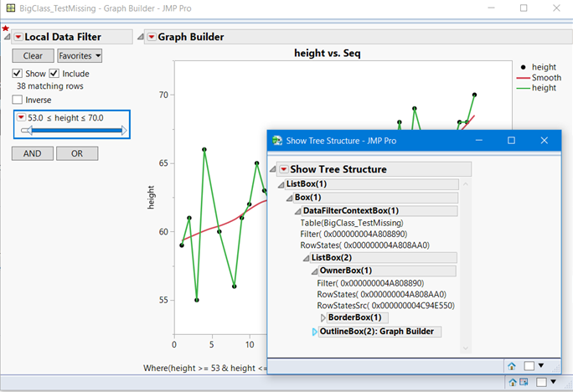573x392 pixels.
Task: Toggle the Include checkbox
Action: pos(54,74)
